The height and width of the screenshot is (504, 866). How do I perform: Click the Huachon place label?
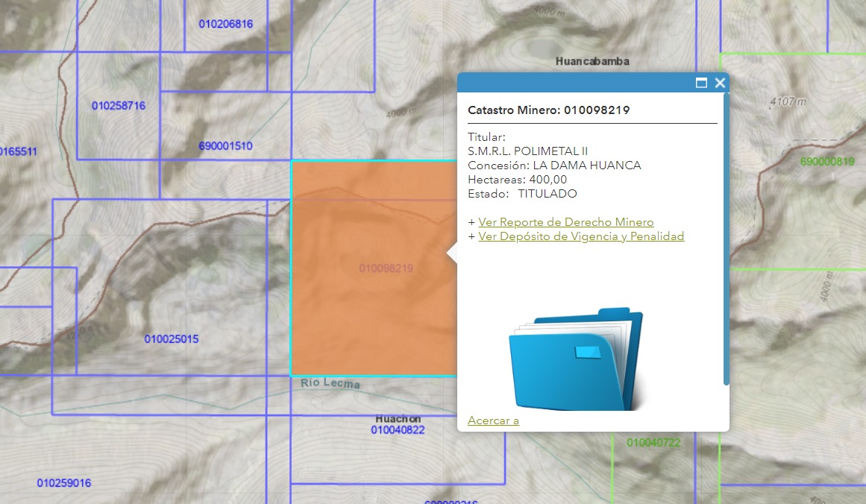(x=398, y=418)
